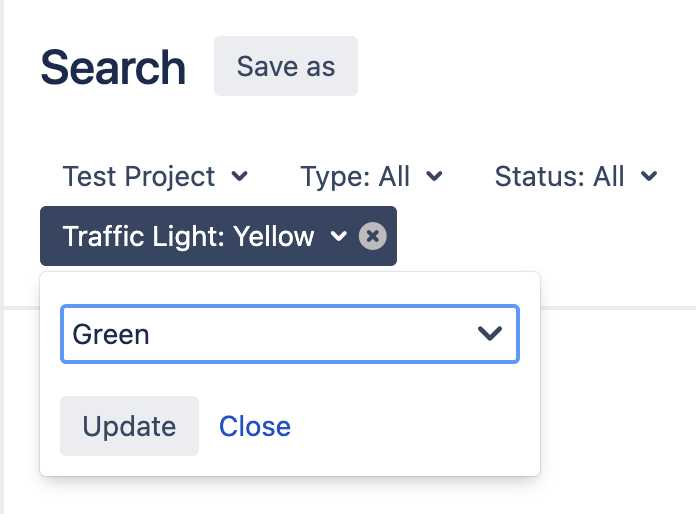The width and height of the screenshot is (696, 514).
Task: Click the Close link in popup
Action: (x=255, y=426)
